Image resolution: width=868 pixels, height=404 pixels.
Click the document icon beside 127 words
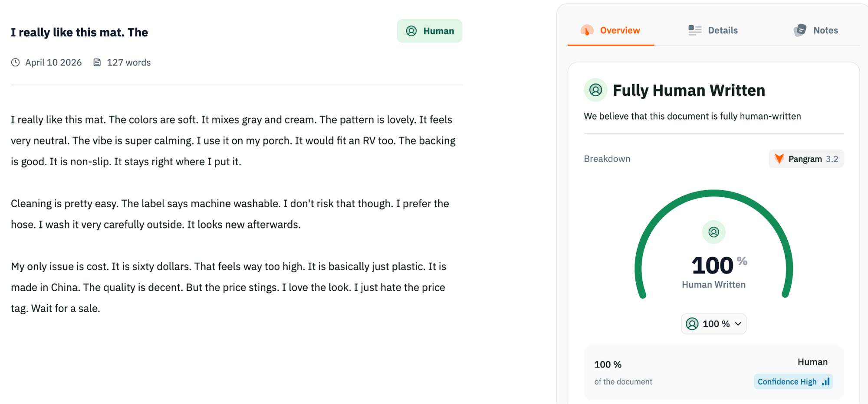(x=97, y=62)
